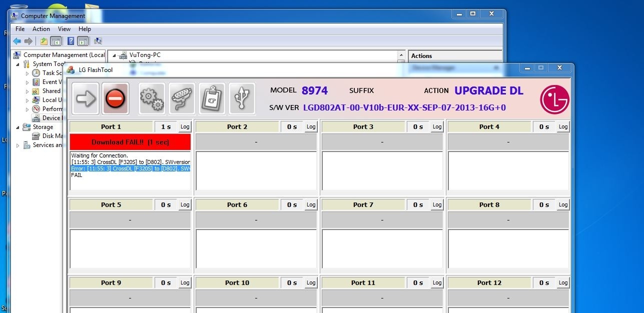Open the Log for Port 1

click(185, 127)
